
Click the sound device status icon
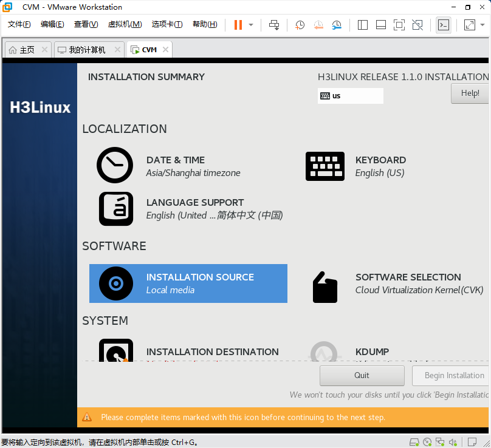coord(452,442)
